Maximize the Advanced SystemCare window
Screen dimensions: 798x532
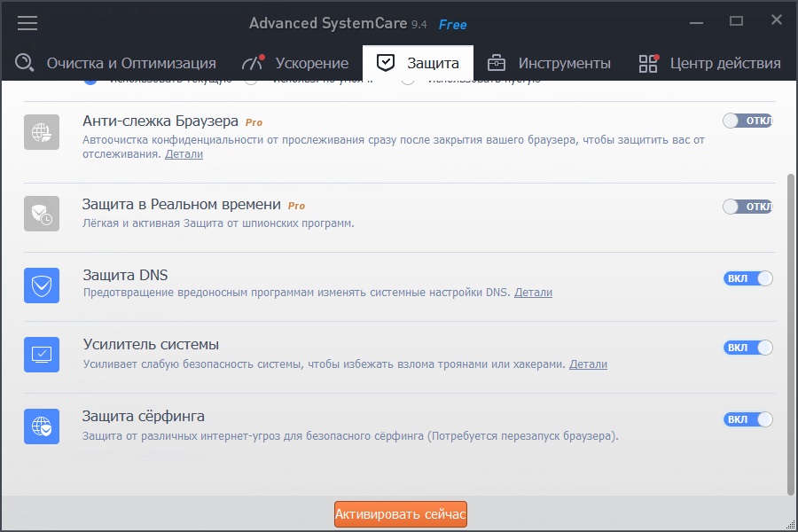pos(736,21)
